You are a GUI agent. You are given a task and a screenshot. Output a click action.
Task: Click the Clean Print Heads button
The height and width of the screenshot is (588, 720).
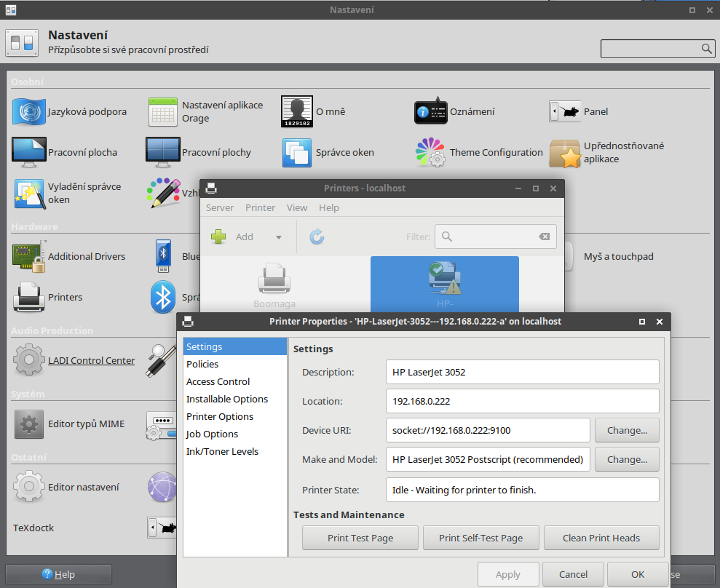pyautogui.click(x=601, y=538)
